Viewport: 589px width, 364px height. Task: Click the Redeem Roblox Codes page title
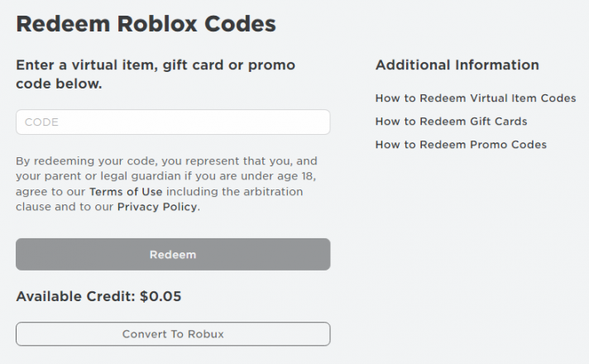146,24
